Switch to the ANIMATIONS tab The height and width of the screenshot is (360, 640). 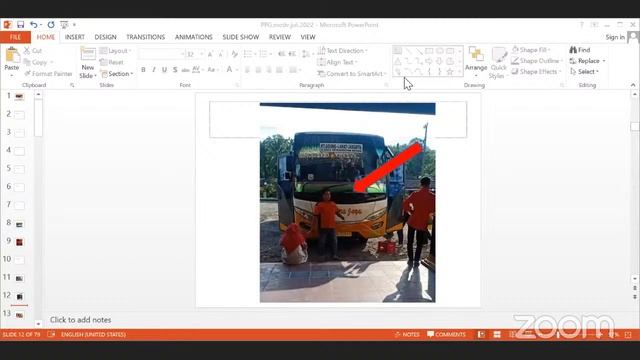193,37
